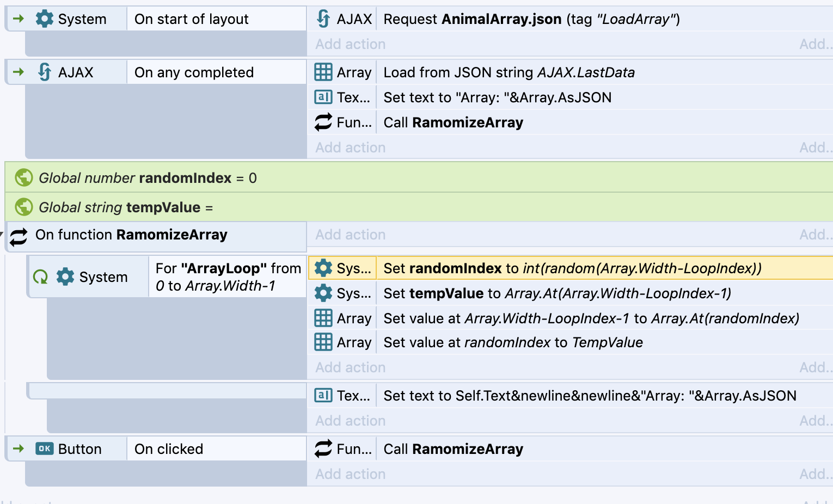This screenshot has height=504, width=833.
Task: Select the highlighted Set randomIndex action
Action: coord(572,268)
